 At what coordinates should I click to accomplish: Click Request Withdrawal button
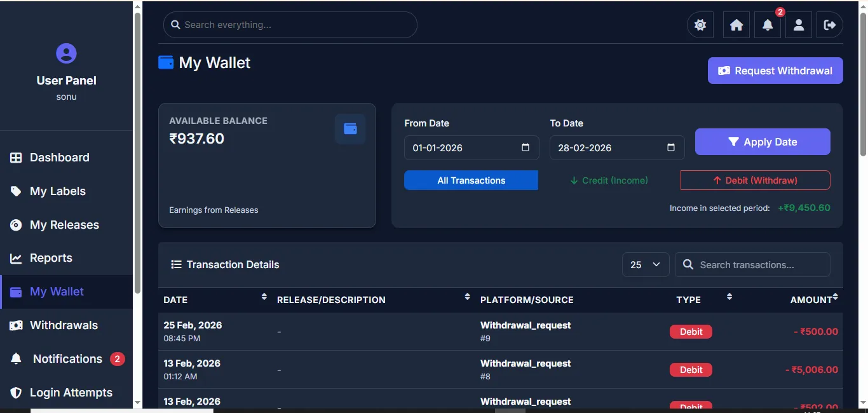775,71
